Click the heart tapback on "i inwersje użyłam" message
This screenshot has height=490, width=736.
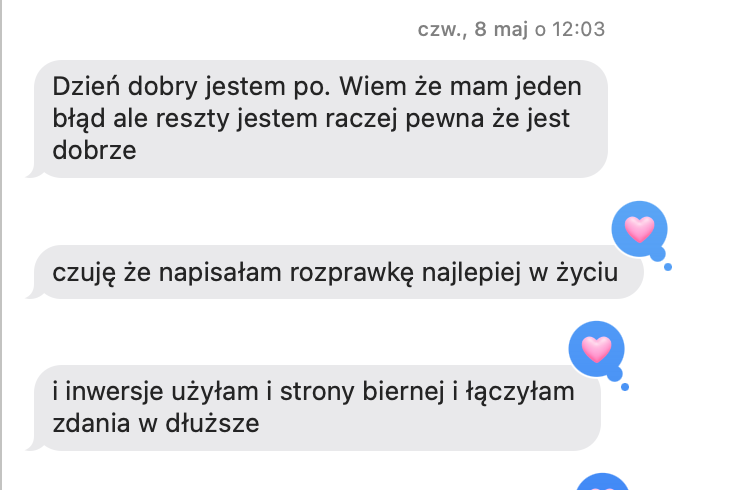click(597, 349)
